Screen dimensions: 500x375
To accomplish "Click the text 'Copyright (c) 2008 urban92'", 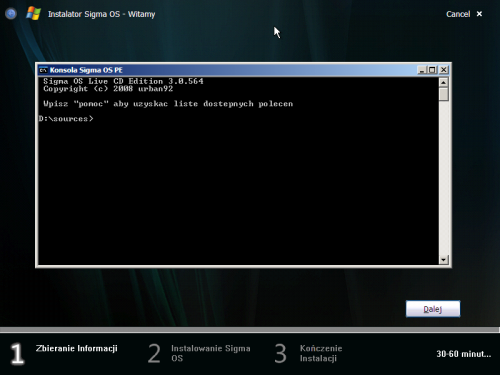I will click(108, 89).
